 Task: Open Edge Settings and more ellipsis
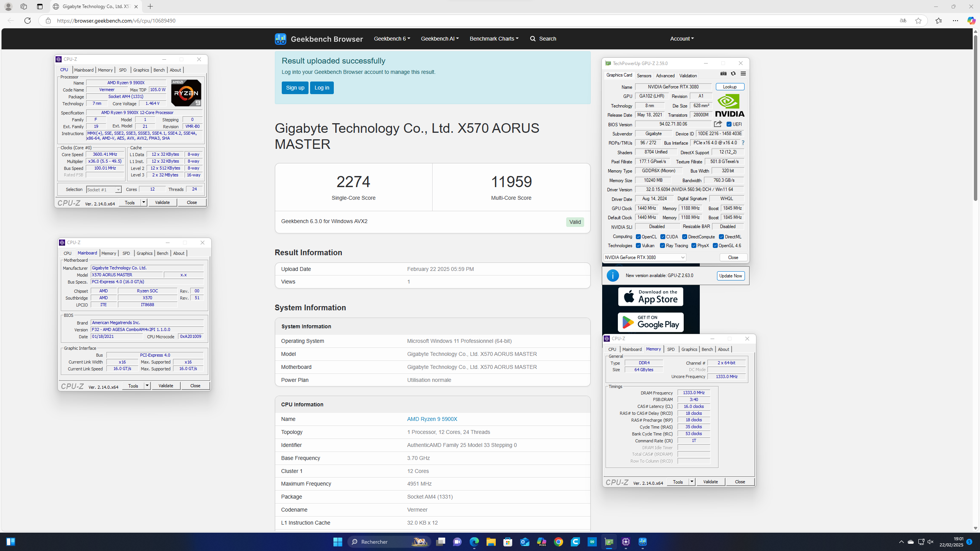pyautogui.click(x=955, y=21)
